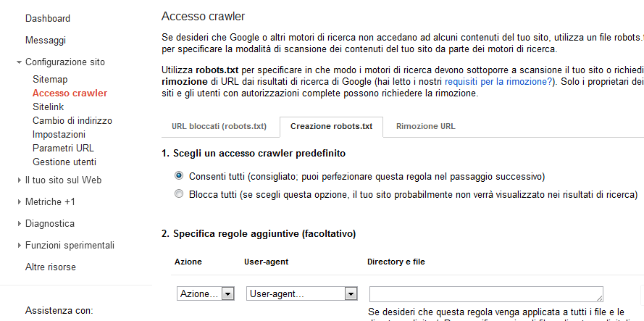Open Sitemap page in sidebar
The width and height of the screenshot is (644, 321).
coord(50,79)
